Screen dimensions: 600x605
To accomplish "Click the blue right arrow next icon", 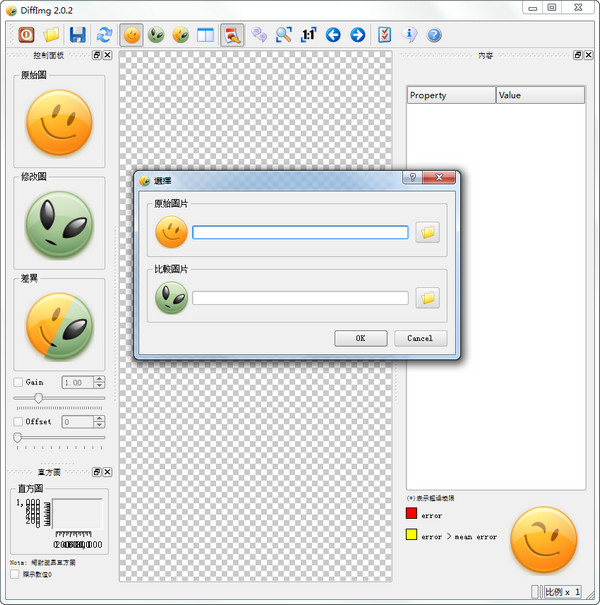I will [x=357, y=35].
